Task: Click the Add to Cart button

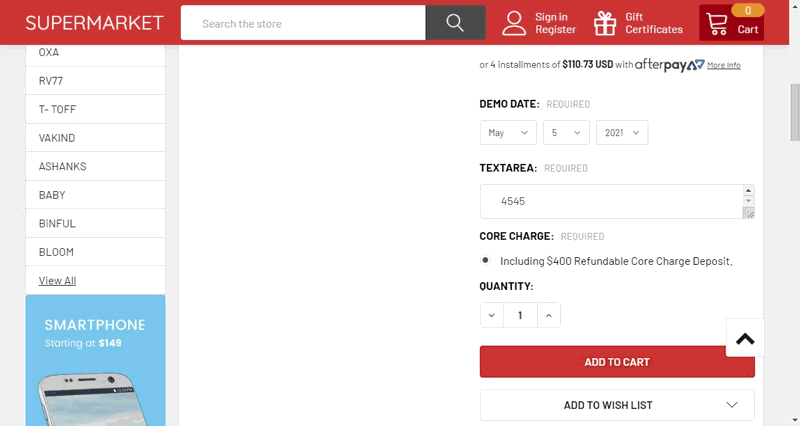Action: pos(617,362)
